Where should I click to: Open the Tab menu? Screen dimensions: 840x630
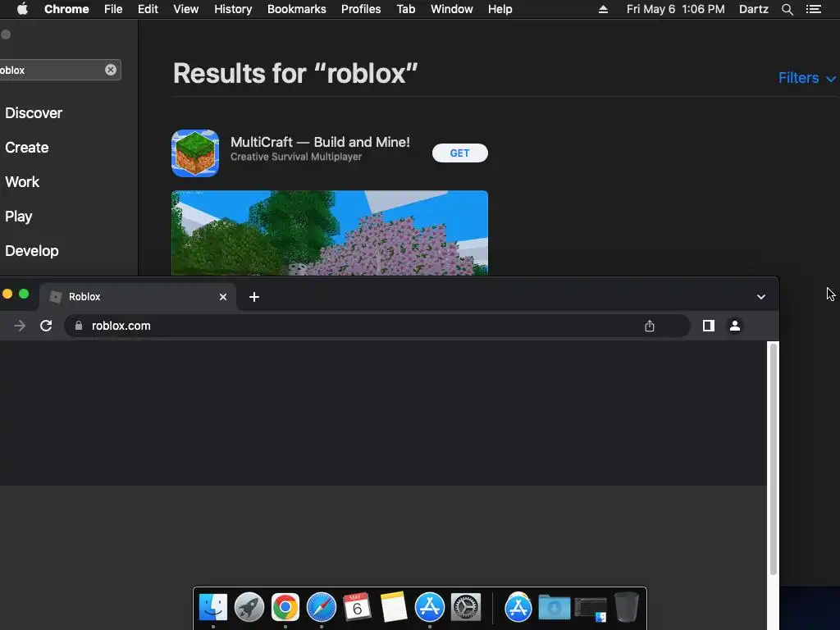405,9
